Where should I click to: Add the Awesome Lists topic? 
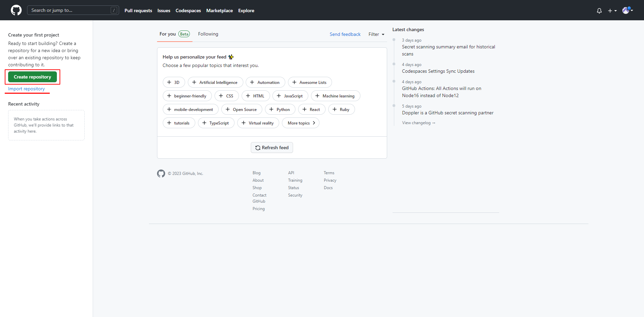(310, 82)
